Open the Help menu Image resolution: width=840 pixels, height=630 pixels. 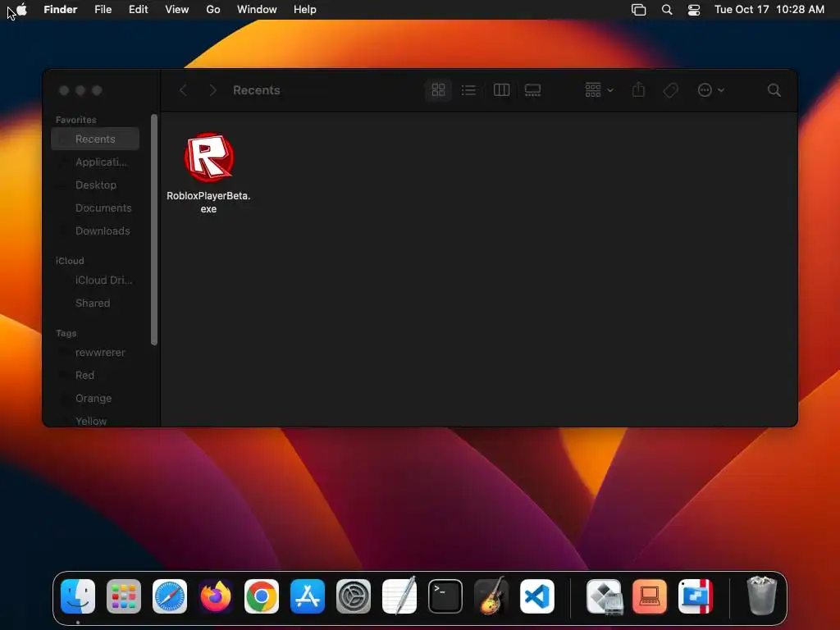tap(305, 10)
